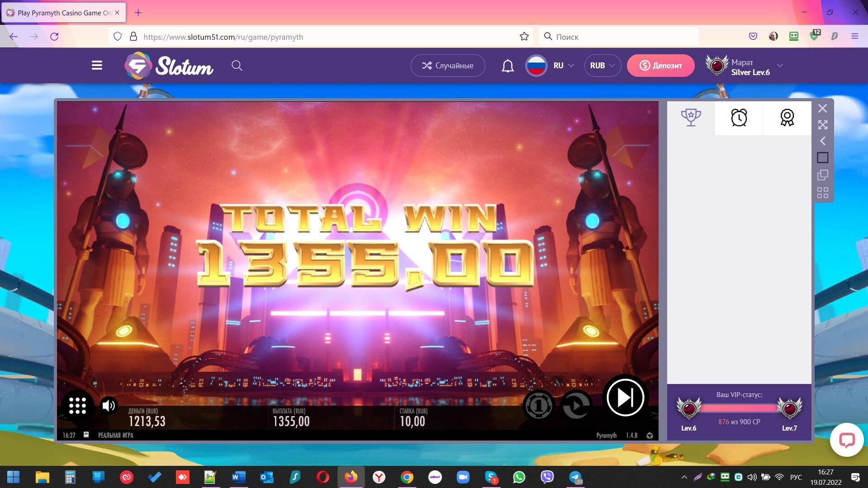Viewport: 868px width, 488px height.
Task: Click the Случайные random games button
Action: (448, 66)
